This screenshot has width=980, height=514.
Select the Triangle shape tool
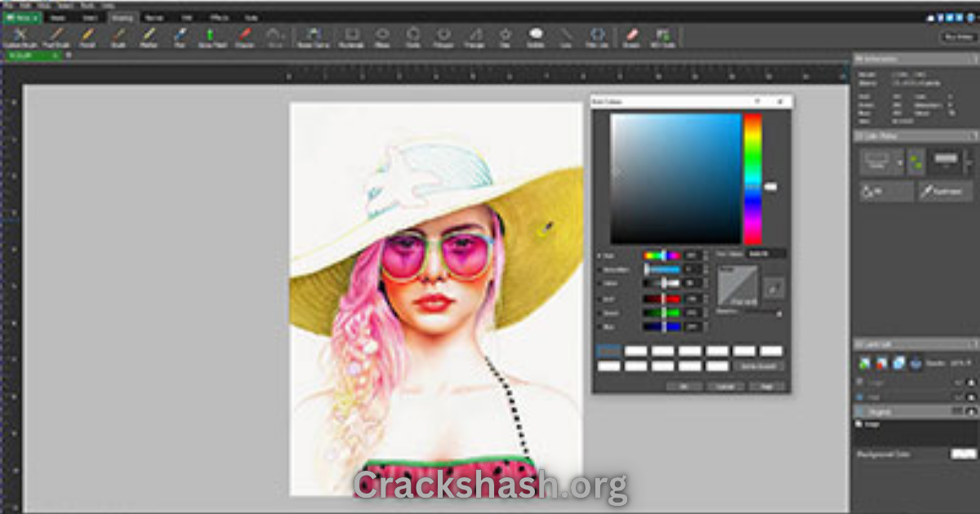click(x=475, y=38)
